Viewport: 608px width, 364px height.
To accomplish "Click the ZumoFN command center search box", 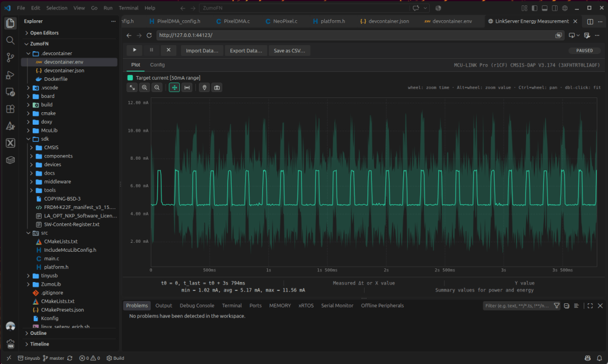I will tap(305, 8).
